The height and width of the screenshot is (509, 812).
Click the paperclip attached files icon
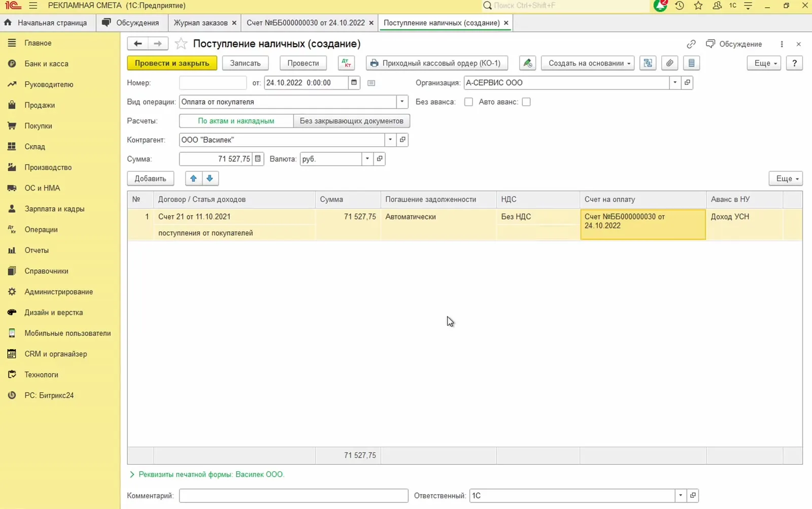669,63
